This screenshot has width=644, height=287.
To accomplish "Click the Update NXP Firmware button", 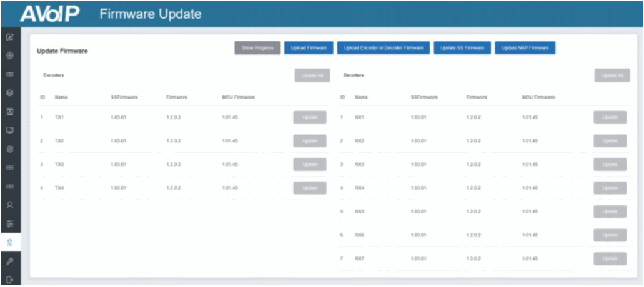I will click(x=525, y=48).
